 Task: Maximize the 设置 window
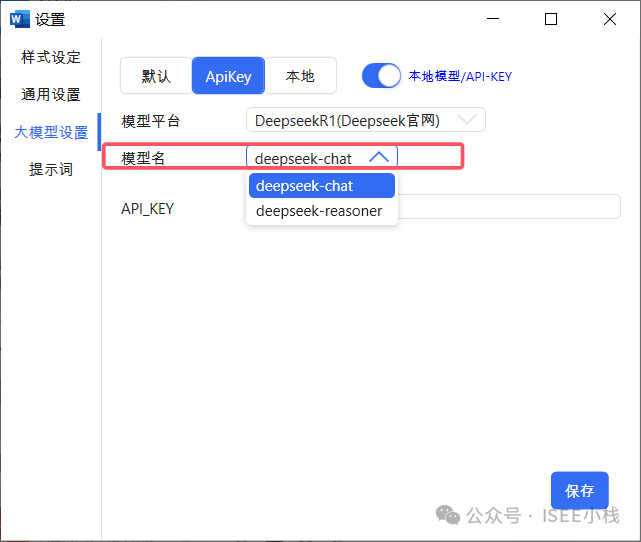coord(551,19)
